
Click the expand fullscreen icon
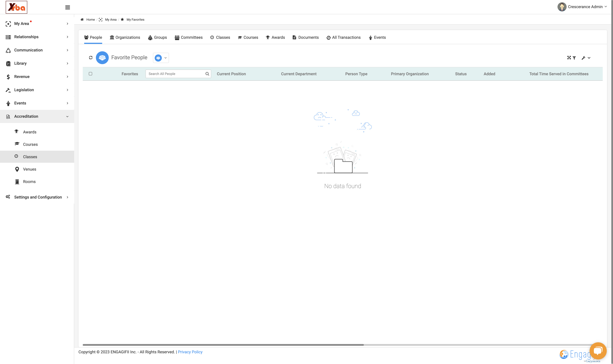(569, 58)
